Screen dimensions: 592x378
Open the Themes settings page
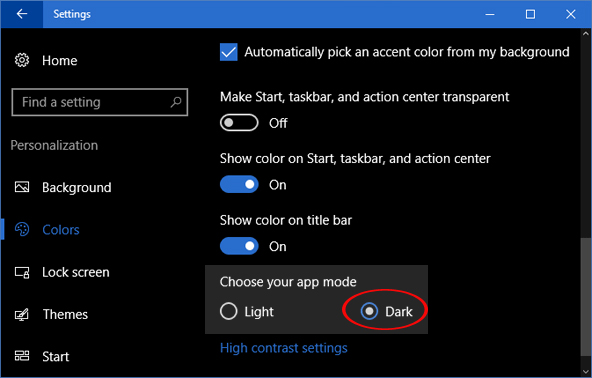coord(65,314)
